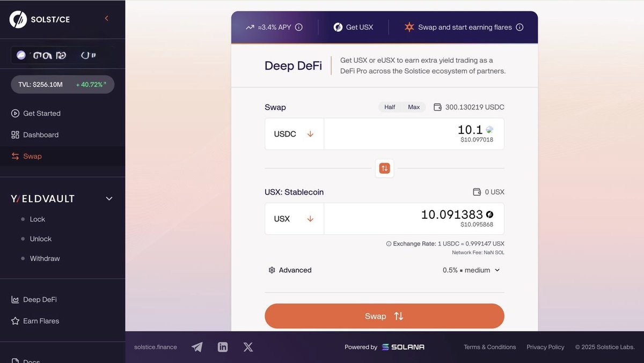Open Terms & Conditions link

pyautogui.click(x=490, y=347)
